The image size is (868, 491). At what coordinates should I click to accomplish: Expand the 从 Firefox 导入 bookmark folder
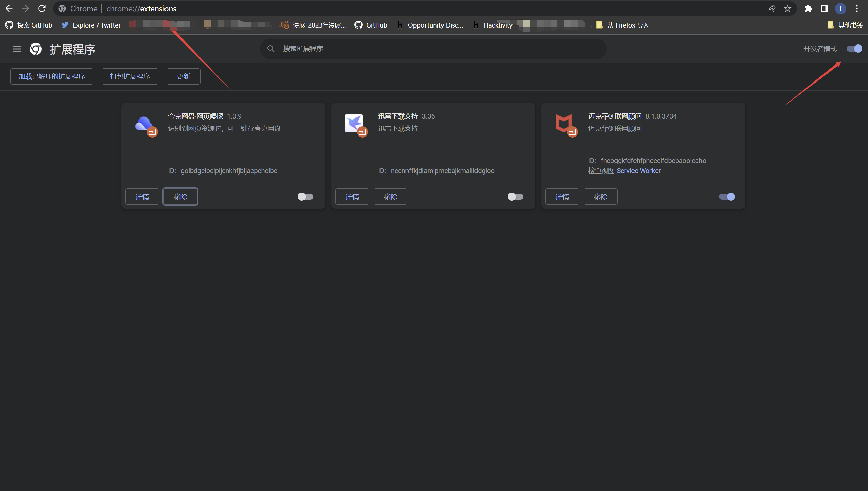tap(623, 25)
